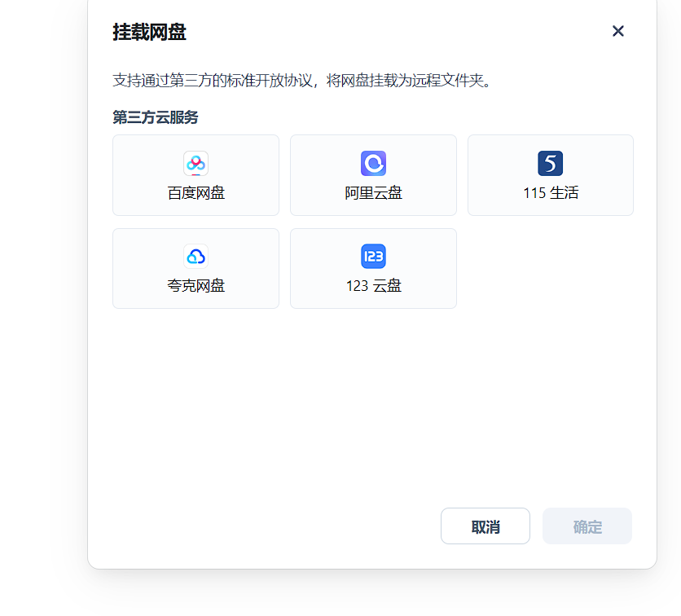
Task: Pick the 115 生活 logo icon
Action: pos(551,163)
